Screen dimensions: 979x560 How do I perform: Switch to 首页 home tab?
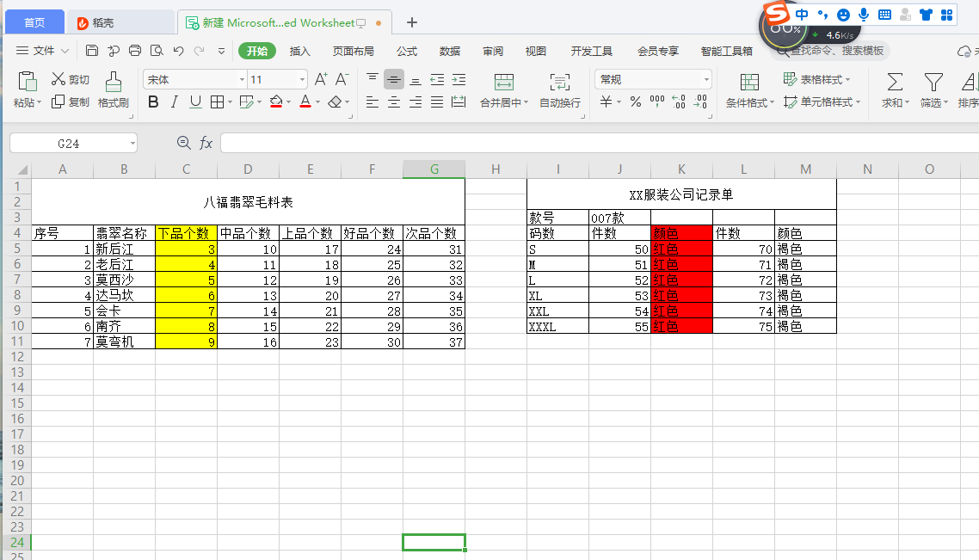pyautogui.click(x=34, y=22)
